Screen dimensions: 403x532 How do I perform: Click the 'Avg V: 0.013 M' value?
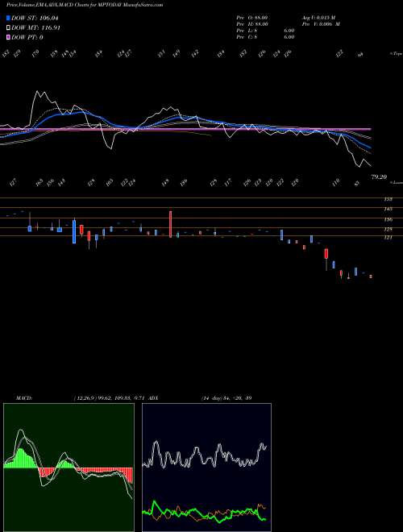pyautogui.click(x=318, y=17)
